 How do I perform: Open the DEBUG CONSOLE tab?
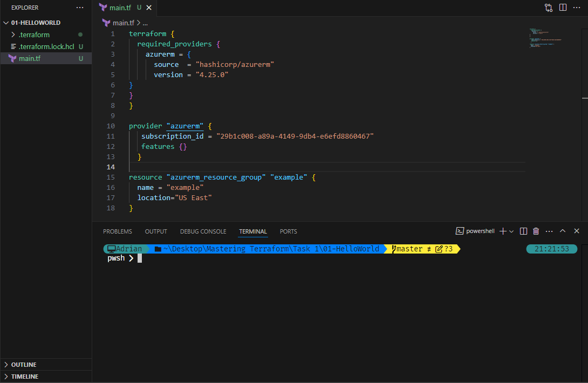point(203,231)
